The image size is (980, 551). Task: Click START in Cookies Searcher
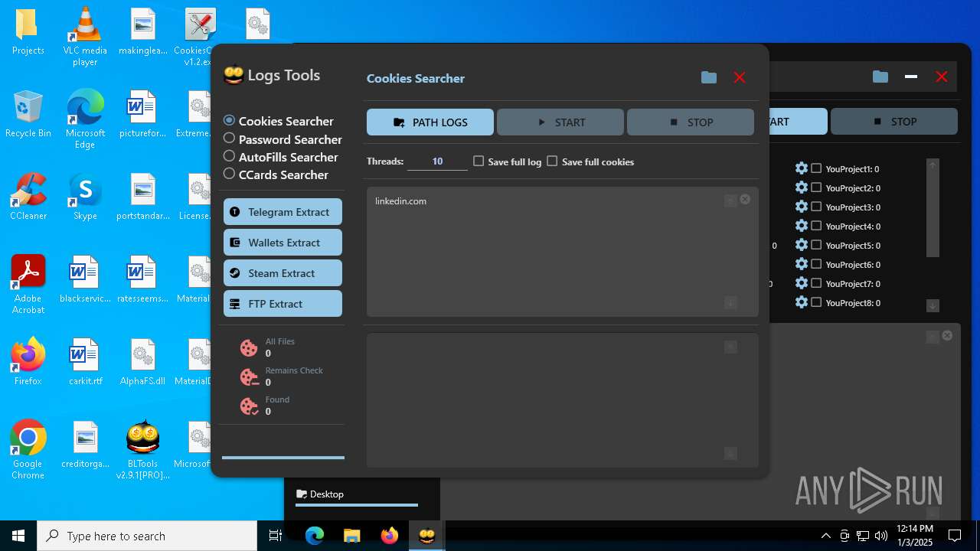tap(560, 122)
